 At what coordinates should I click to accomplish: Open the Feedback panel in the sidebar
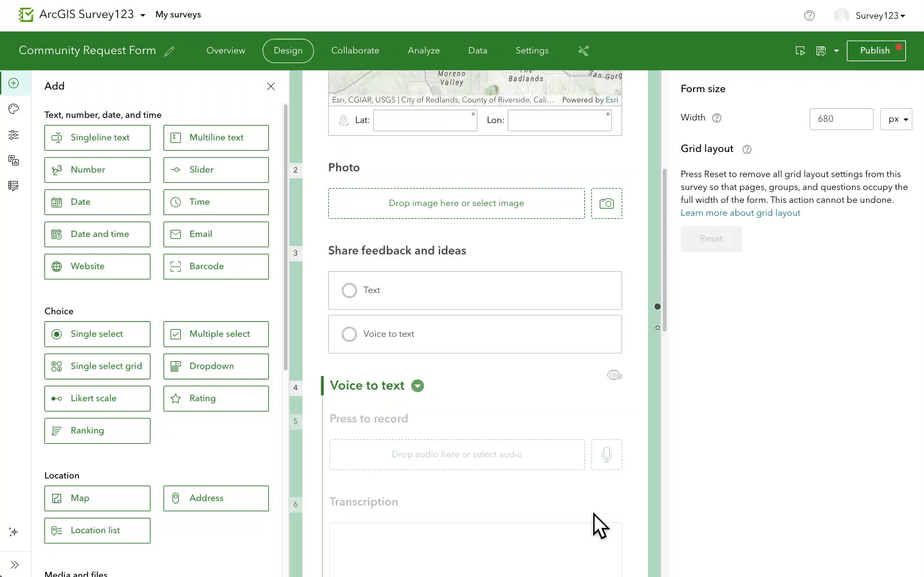(x=14, y=186)
